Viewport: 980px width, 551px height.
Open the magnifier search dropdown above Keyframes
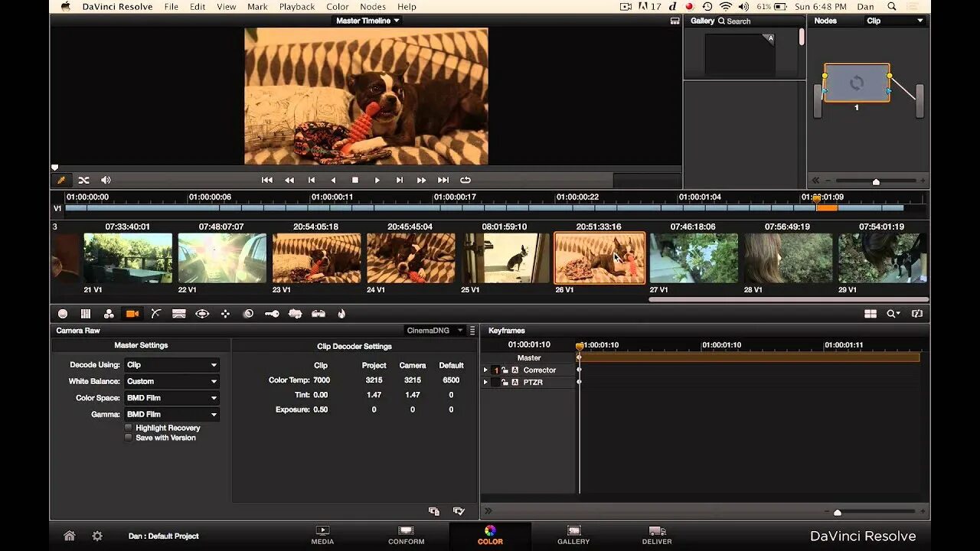(893, 314)
